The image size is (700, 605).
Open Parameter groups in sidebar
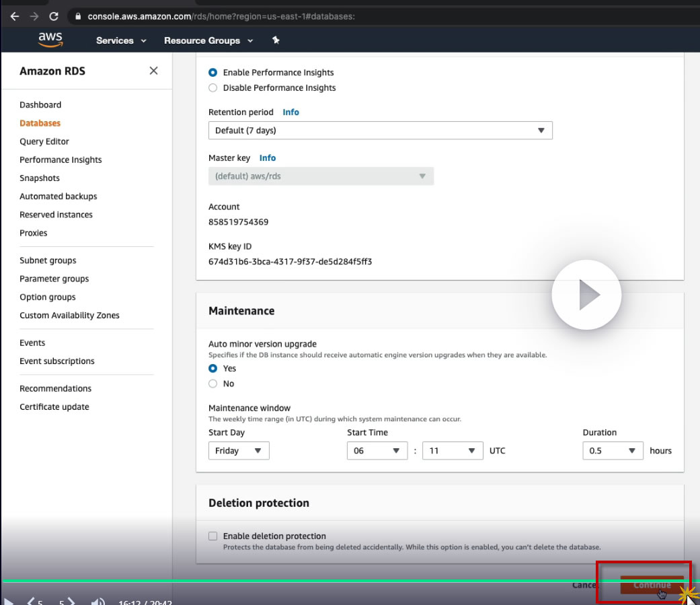(x=54, y=279)
